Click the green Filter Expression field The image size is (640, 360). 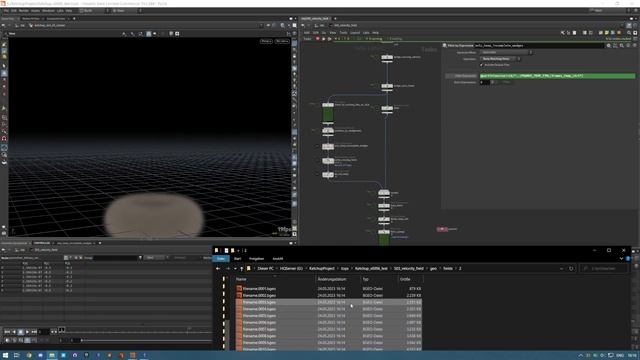coord(557,76)
